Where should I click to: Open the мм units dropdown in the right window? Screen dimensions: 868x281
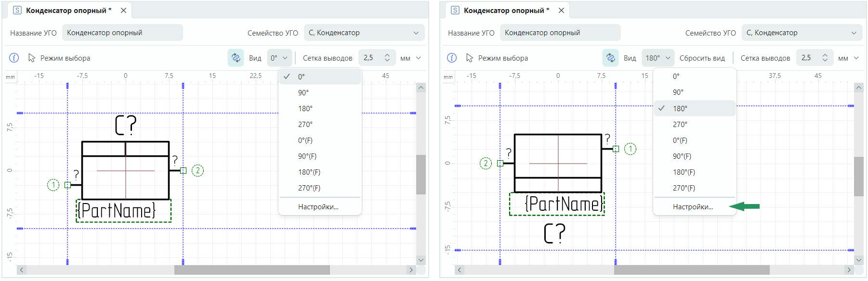(849, 58)
